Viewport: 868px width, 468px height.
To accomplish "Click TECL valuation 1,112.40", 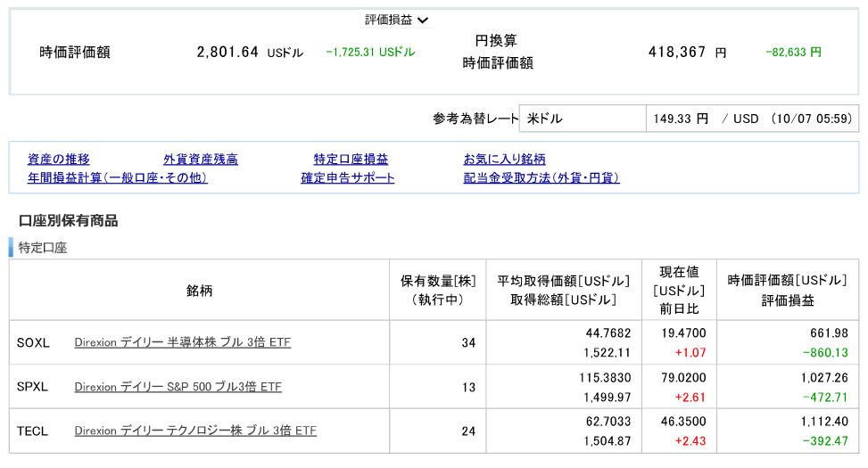I will (x=824, y=422).
